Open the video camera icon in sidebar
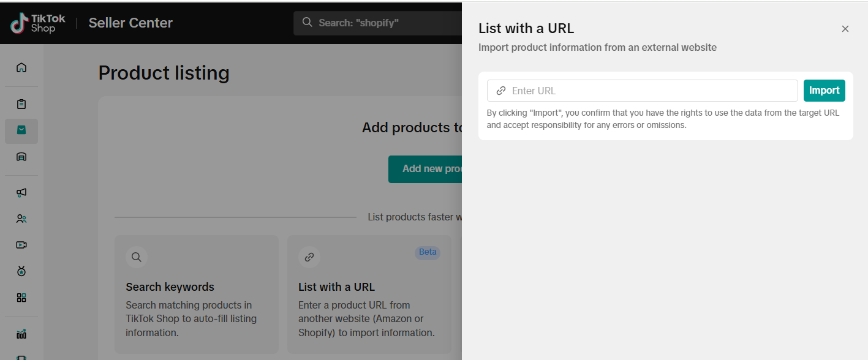The image size is (868, 360). pos(21,245)
